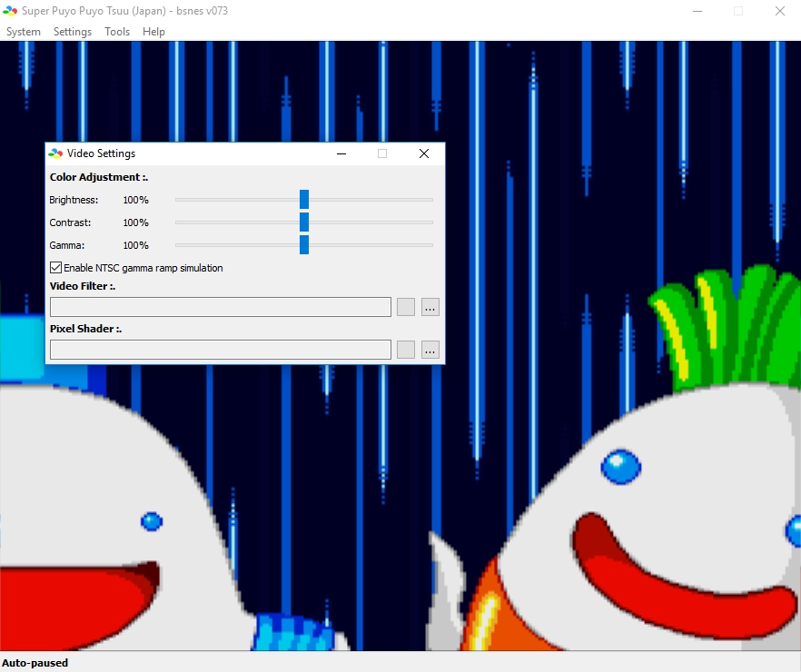Click the Auto-paused status bar text

tap(35, 663)
